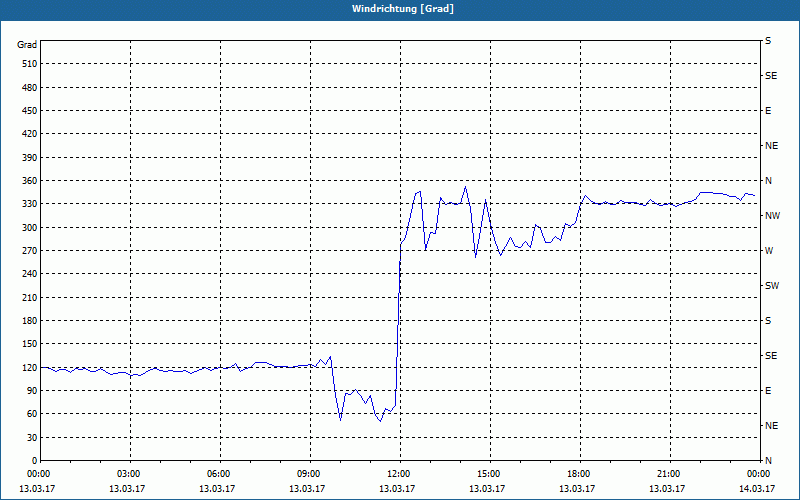Click the 300 y-axis value
The image size is (800, 500).
click(30, 228)
